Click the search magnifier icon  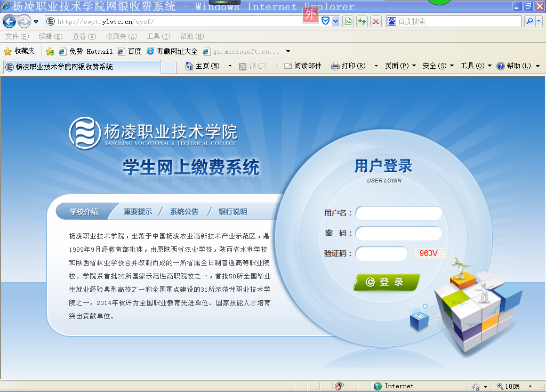[x=529, y=22]
